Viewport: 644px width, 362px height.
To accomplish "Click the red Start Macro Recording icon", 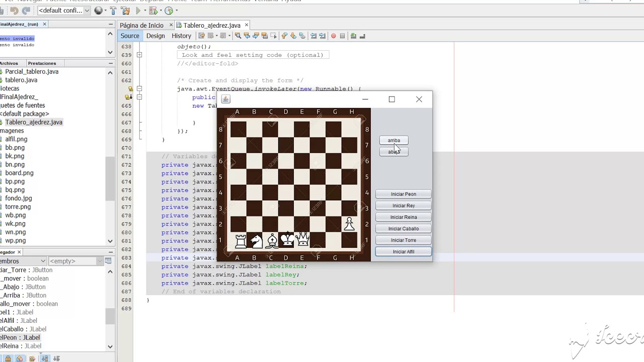I will (x=334, y=36).
